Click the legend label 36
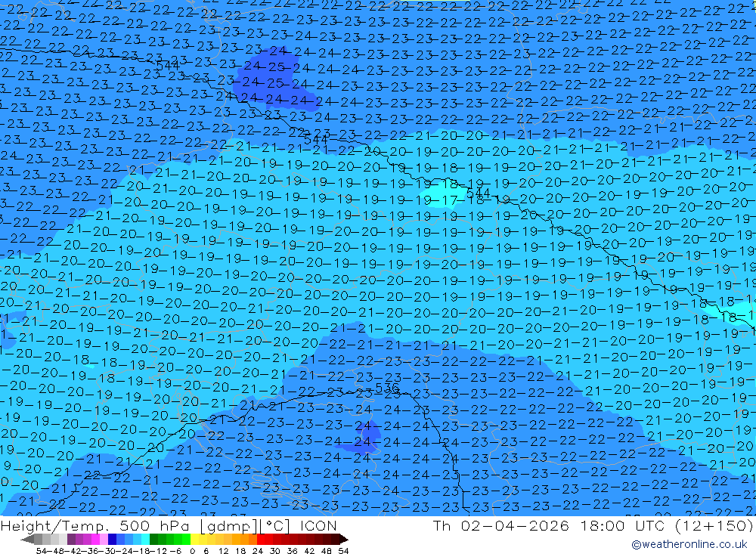Image resolution: width=756 pixels, height=554 pixels. point(292,551)
